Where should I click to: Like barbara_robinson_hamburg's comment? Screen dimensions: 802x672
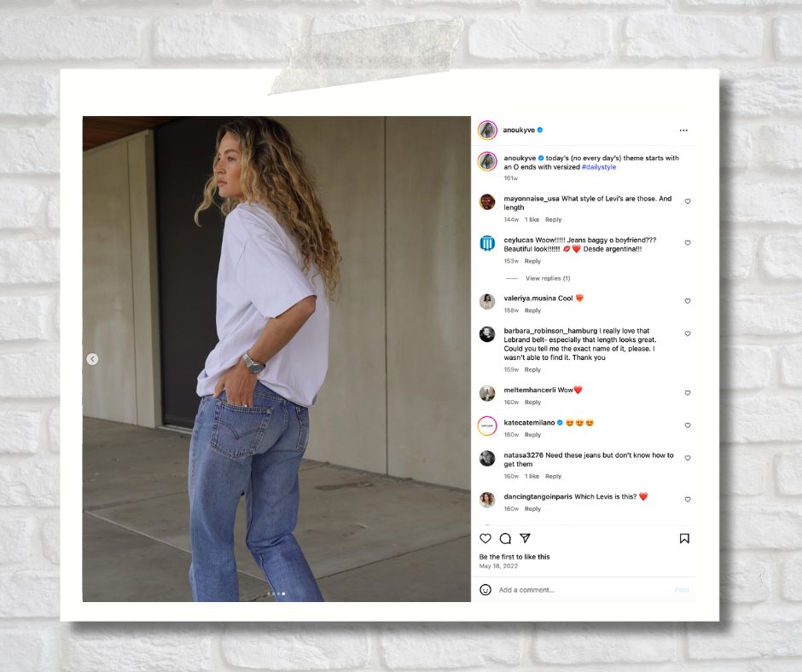pos(688,333)
